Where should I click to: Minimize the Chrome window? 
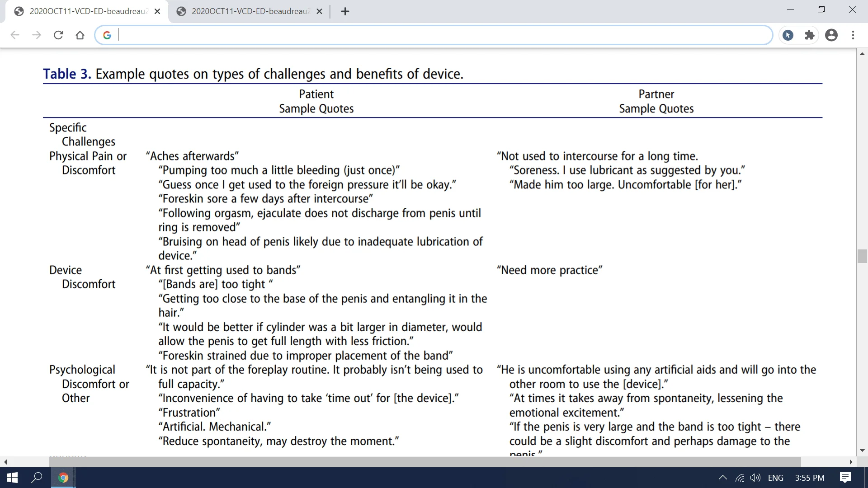click(x=790, y=9)
